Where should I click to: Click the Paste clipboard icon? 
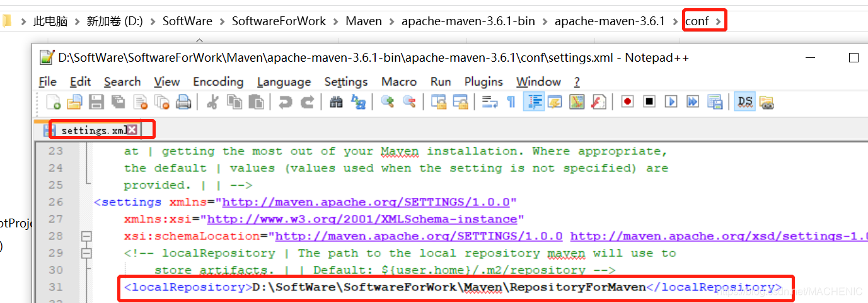256,102
